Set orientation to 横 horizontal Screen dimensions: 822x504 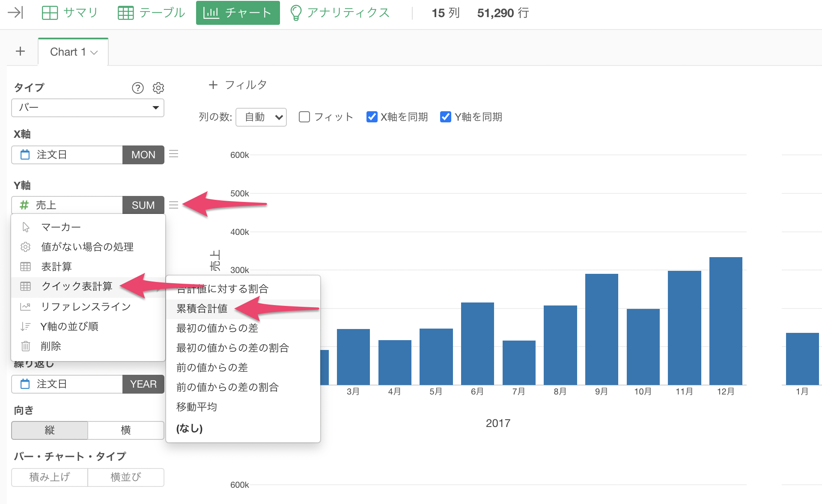(x=126, y=430)
